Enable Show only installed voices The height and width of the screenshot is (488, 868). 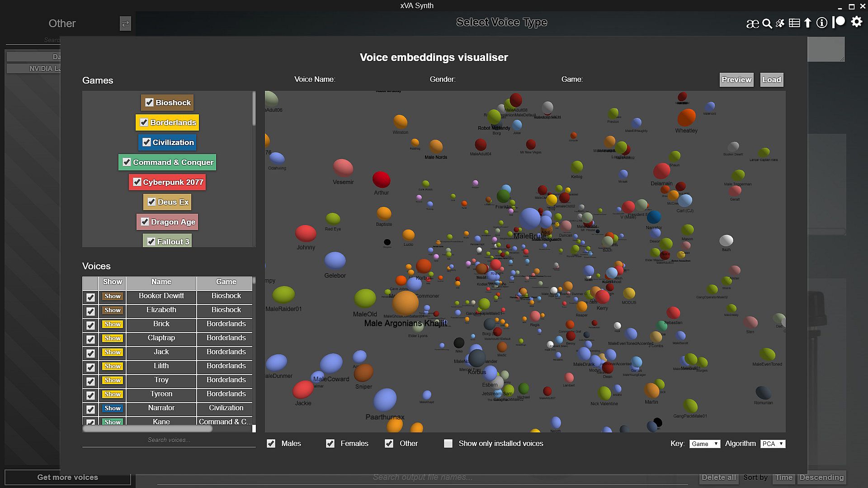(x=448, y=444)
